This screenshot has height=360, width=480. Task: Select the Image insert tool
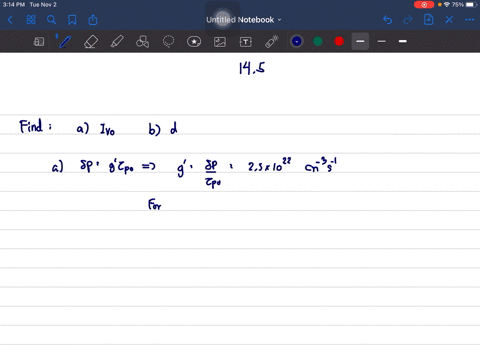pos(220,42)
